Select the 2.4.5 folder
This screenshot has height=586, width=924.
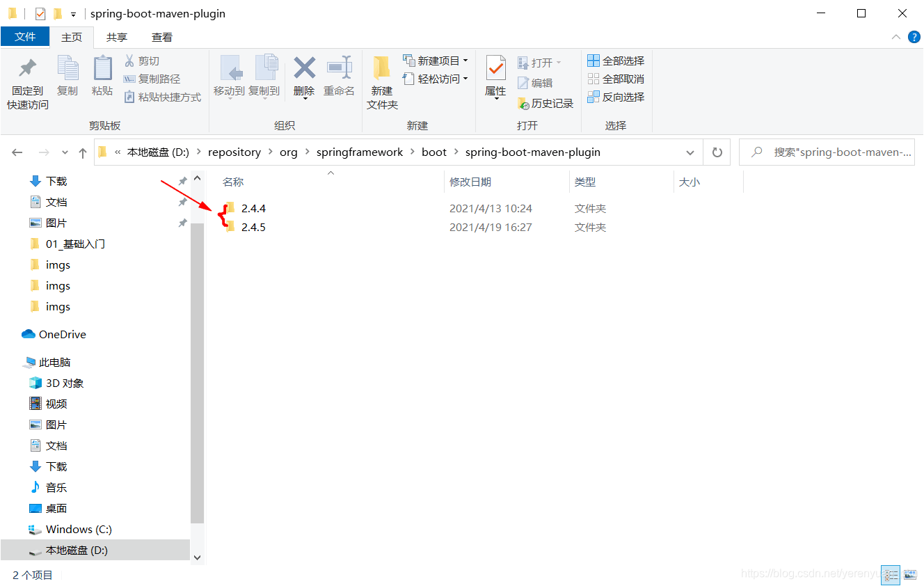[253, 227]
